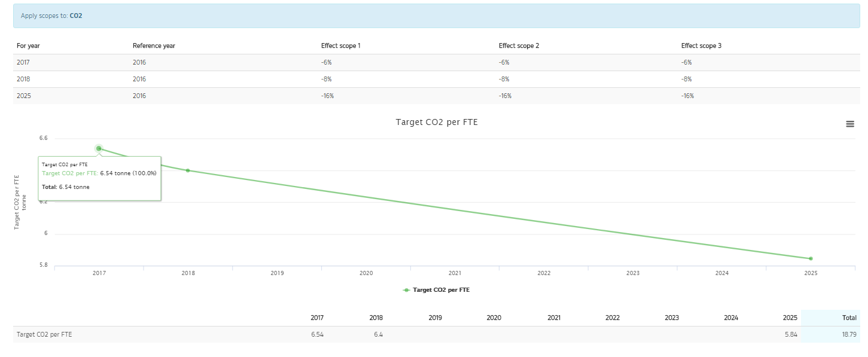The height and width of the screenshot is (357, 868).
Task: Click the Total column header in summary table
Action: click(x=849, y=318)
